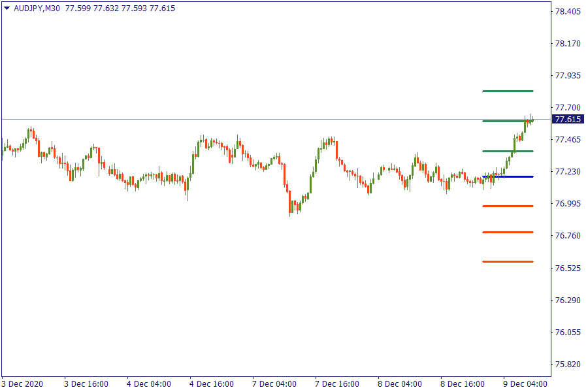Select the middle orange support line

[508, 232]
